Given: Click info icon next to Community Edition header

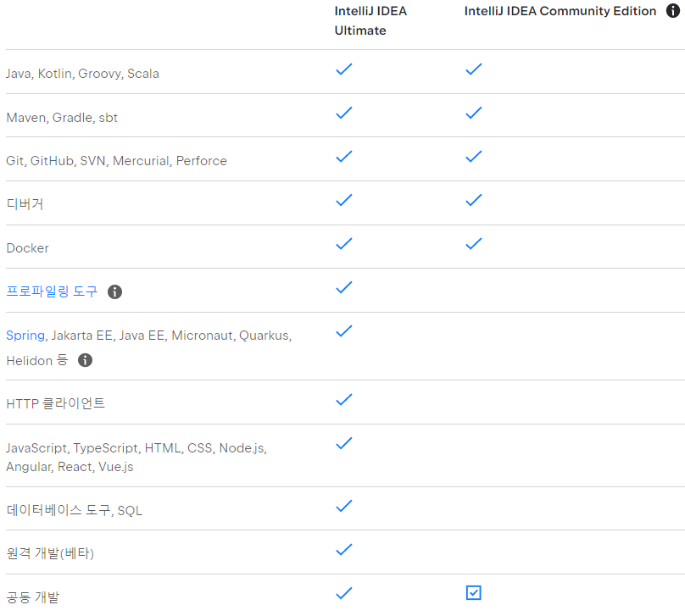Looking at the screenshot, I should (x=673, y=11).
